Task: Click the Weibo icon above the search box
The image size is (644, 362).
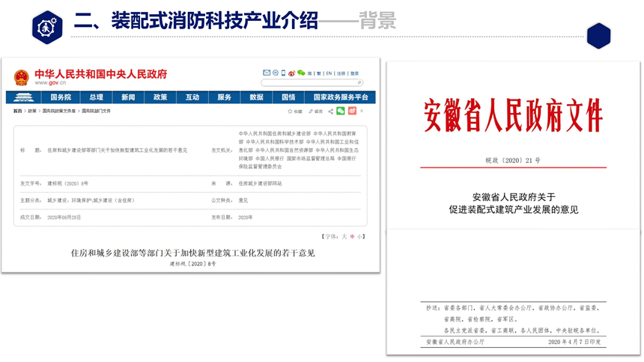Action: (x=292, y=73)
